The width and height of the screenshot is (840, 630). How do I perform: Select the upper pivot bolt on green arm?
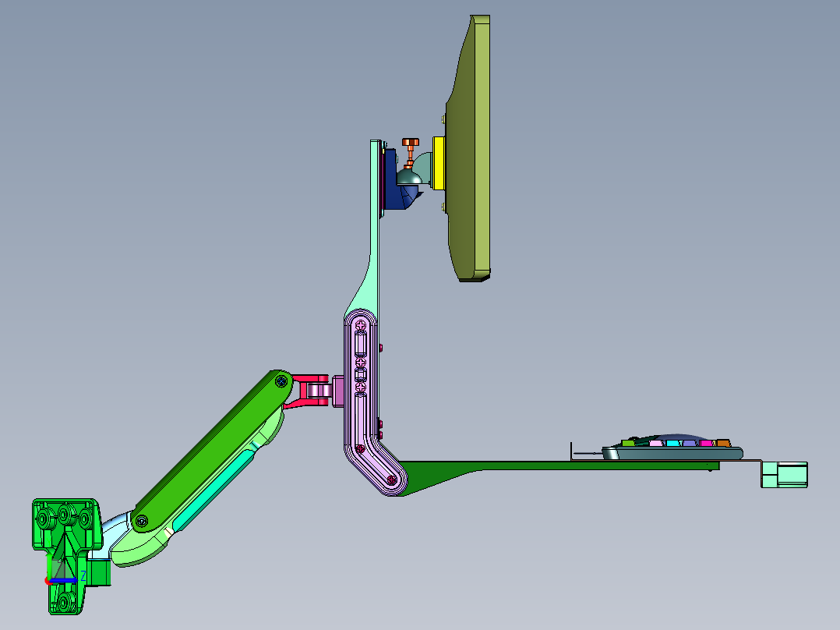[282, 381]
